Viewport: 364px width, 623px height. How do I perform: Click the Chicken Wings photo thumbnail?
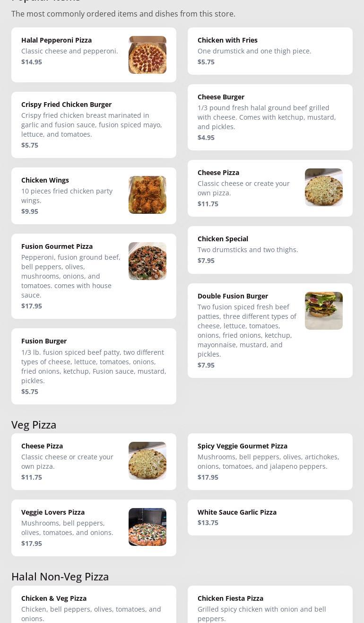click(x=147, y=195)
